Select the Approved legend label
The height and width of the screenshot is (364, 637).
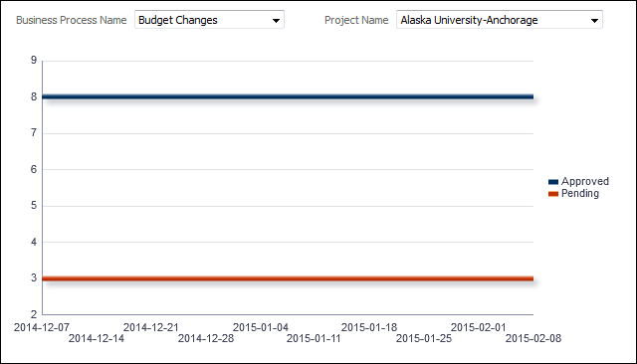(585, 181)
